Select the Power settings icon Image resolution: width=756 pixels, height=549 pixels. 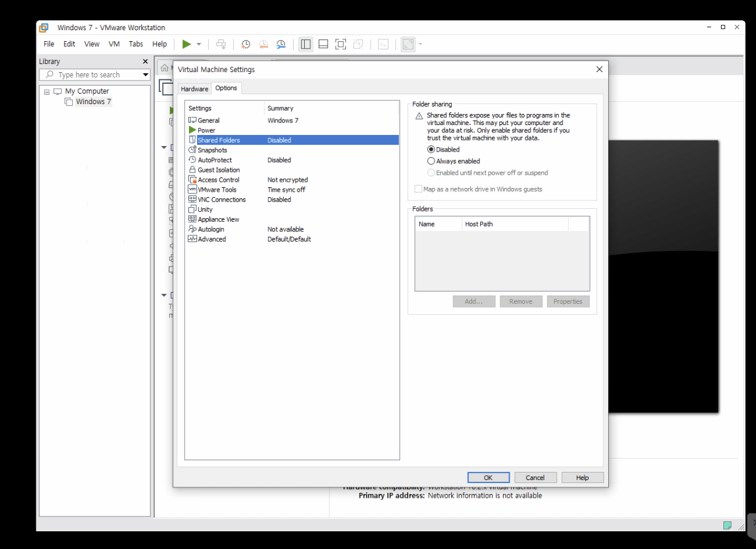(192, 130)
